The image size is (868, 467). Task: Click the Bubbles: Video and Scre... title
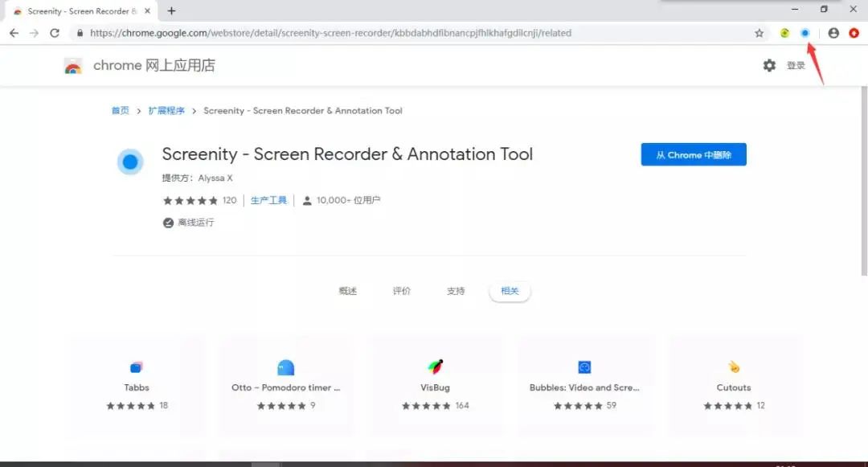pos(584,387)
